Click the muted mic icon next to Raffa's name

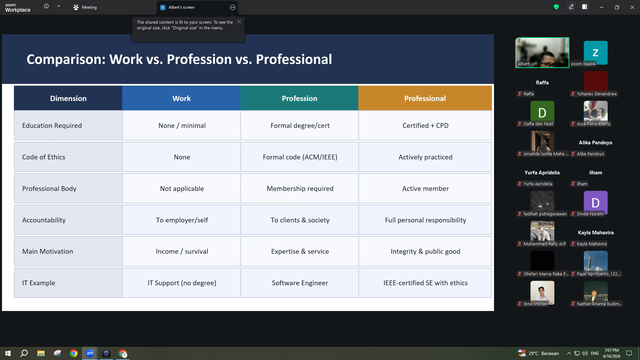click(520, 94)
